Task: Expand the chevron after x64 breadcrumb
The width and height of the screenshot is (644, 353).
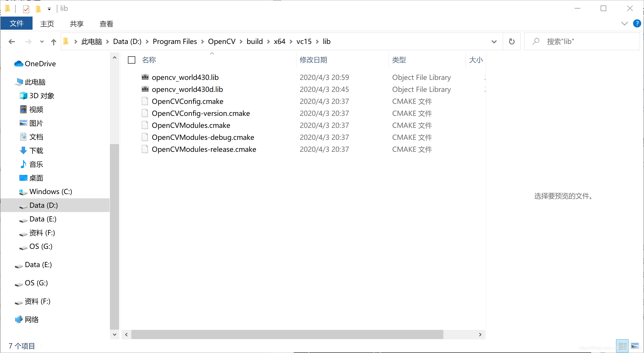Action: 291,42
